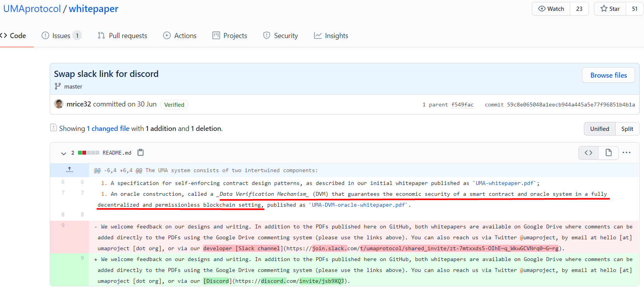Select the Split diff view
The width and height of the screenshot is (644, 291).
tap(627, 129)
